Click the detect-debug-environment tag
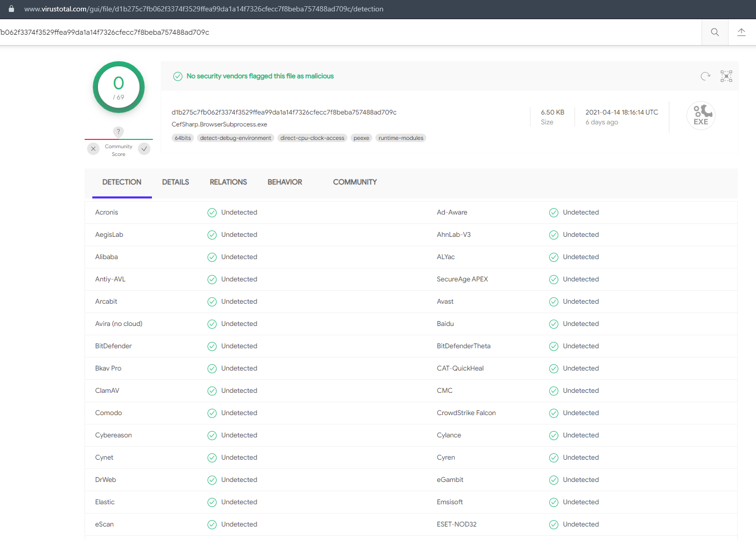 (x=235, y=138)
